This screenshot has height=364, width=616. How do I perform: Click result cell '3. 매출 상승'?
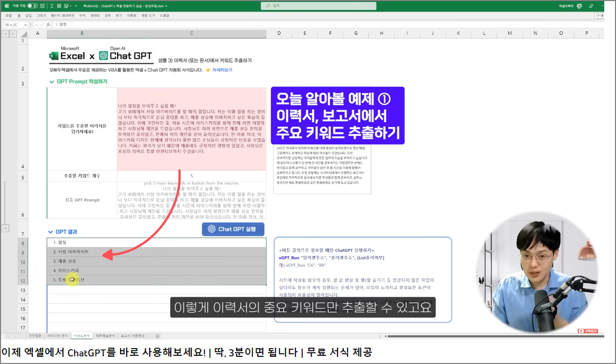156,261
